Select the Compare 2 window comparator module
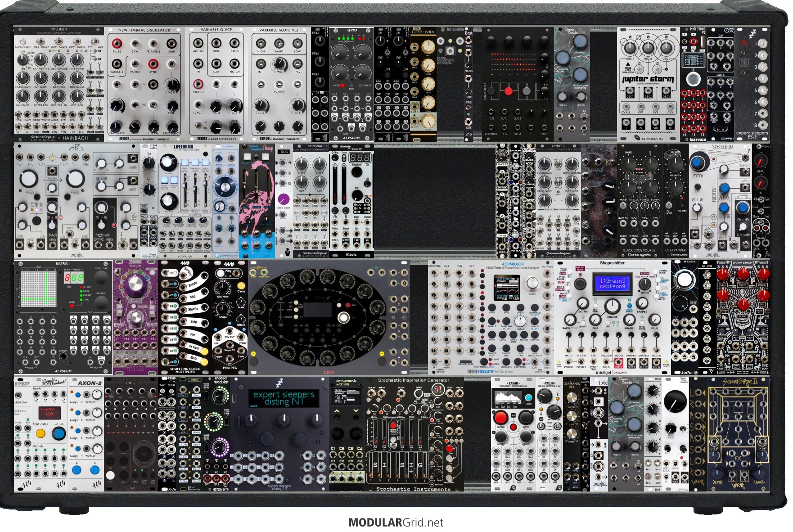The width and height of the screenshot is (793, 532). (x=311, y=201)
